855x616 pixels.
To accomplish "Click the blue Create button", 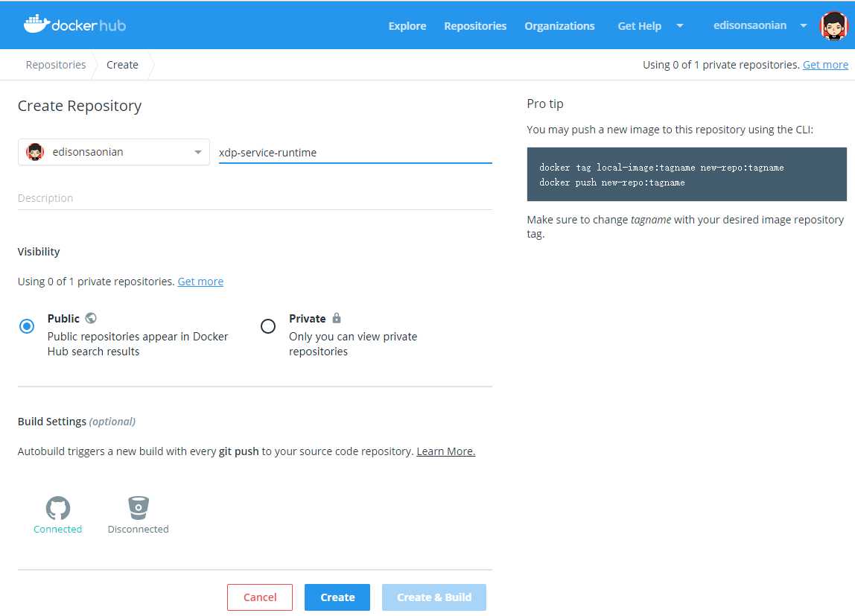I will coord(337,597).
